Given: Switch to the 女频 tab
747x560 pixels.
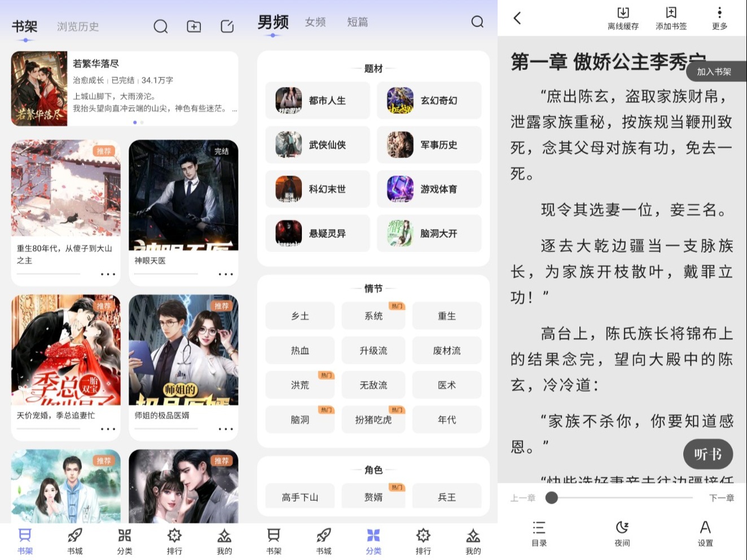Looking at the screenshot, I should tap(315, 22).
